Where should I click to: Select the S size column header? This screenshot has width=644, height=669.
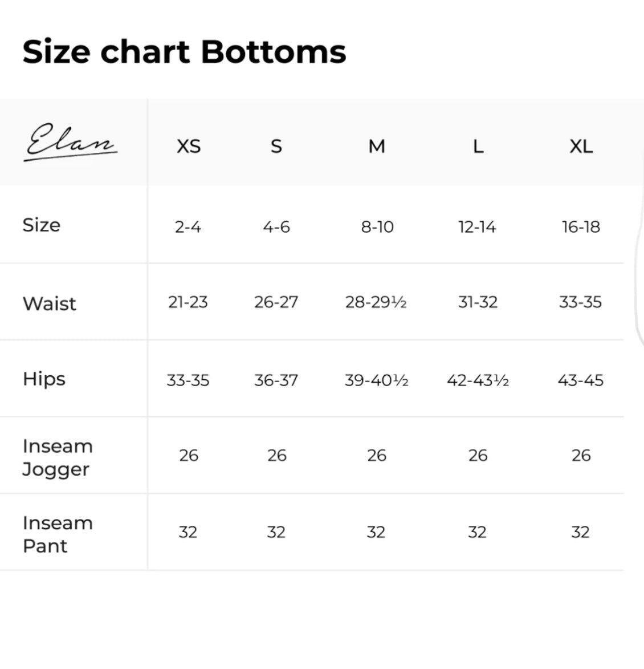[x=276, y=147]
